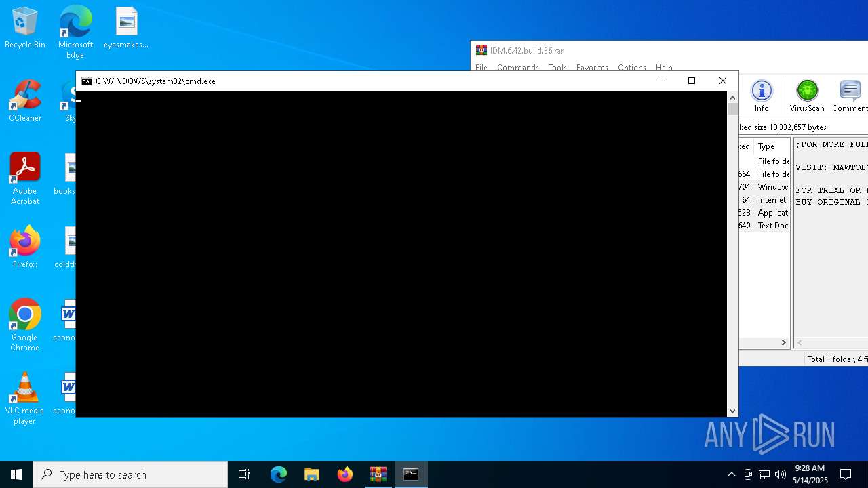Open the Favorites menu in WinRAR

tap(592, 68)
